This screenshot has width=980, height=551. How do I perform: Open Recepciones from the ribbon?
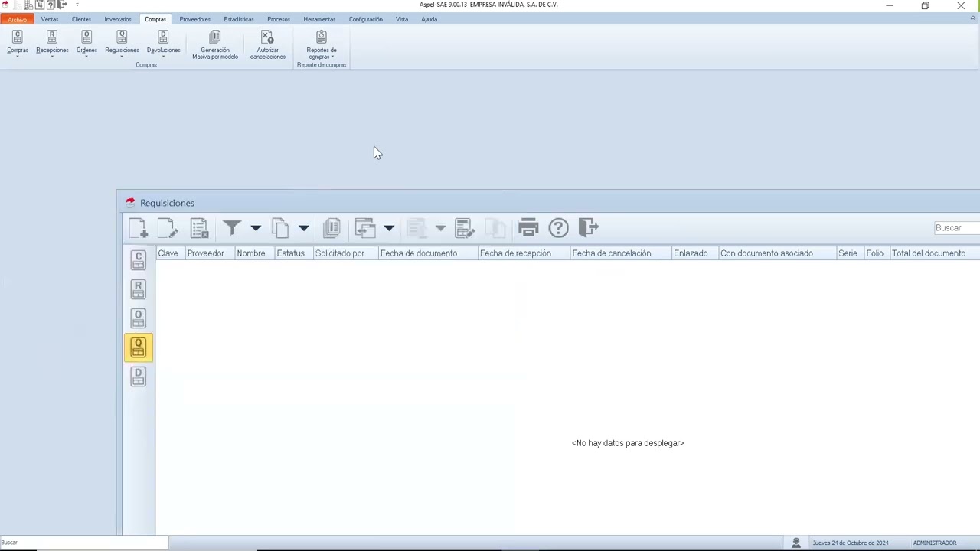click(52, 43)
